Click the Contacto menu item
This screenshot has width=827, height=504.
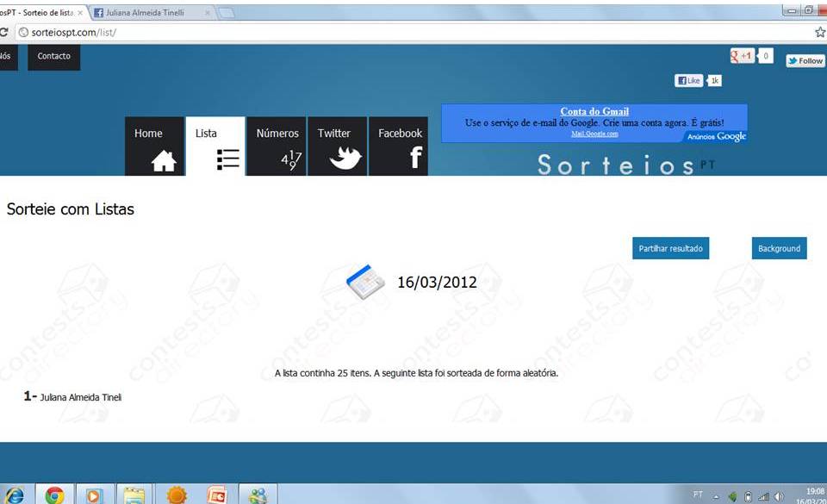coord(53,56)
